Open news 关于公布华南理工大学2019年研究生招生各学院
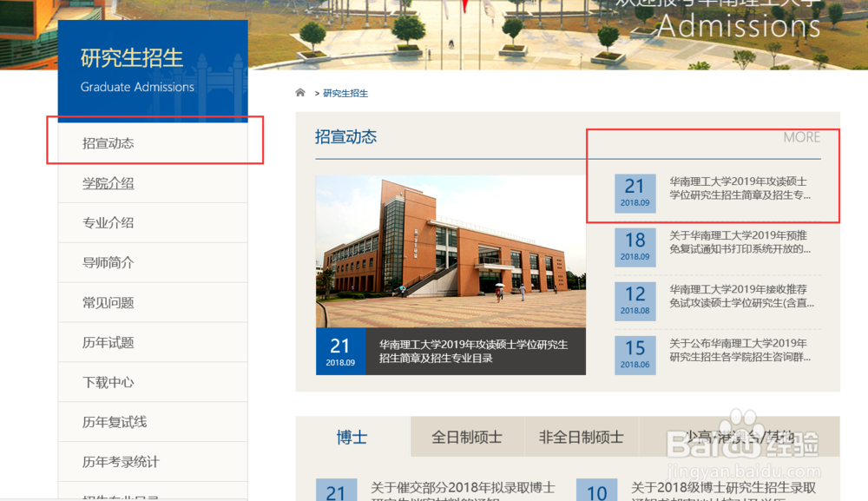 point(740,350)
